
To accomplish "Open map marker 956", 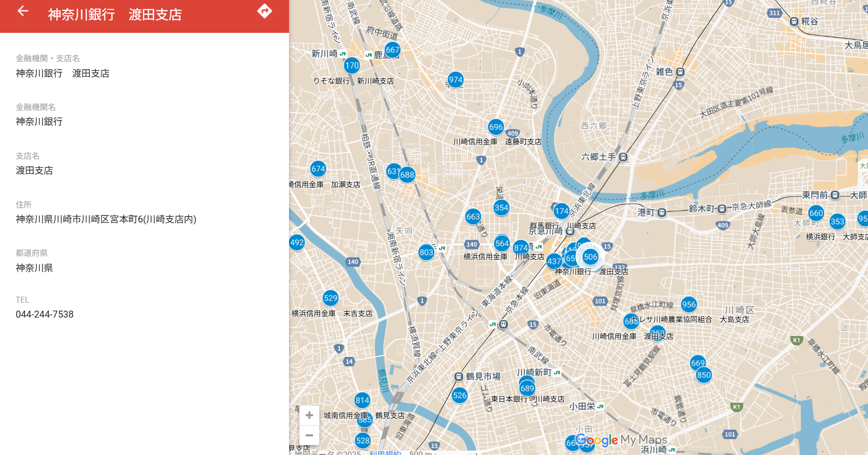I will coord(689,304).
